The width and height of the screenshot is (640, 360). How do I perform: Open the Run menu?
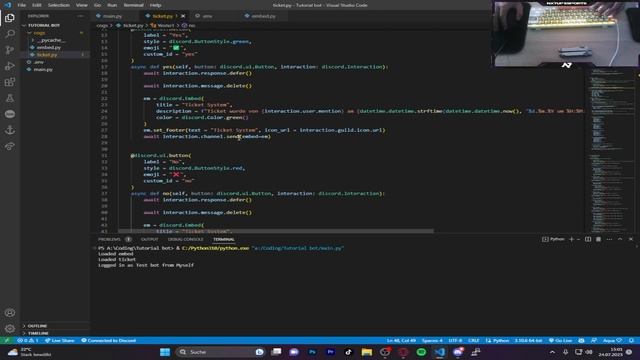point(112,5)
